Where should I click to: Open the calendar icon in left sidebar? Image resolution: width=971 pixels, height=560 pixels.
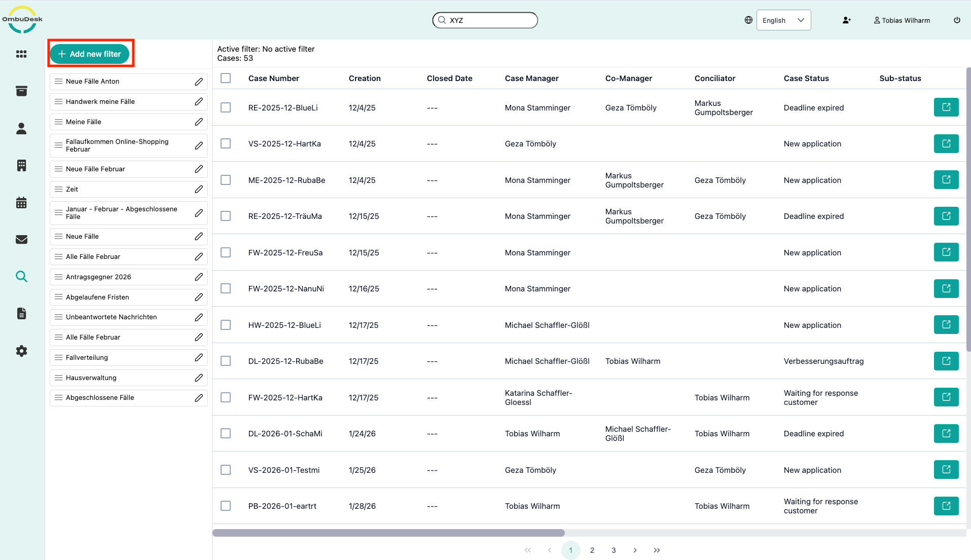click(x=21, y=203)
